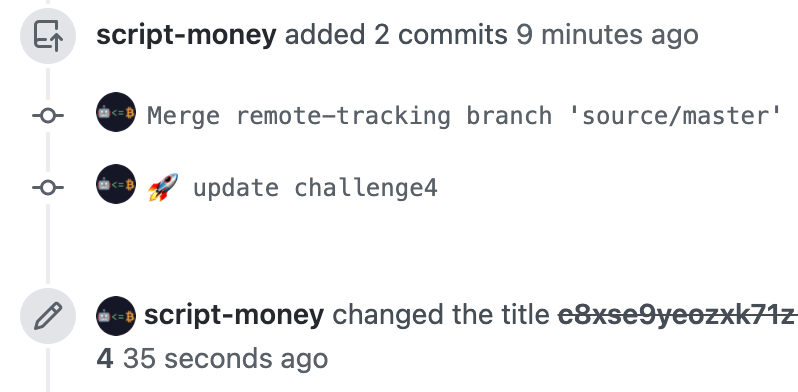Click the 'added 2 commits' text

[x=396, y=35]
